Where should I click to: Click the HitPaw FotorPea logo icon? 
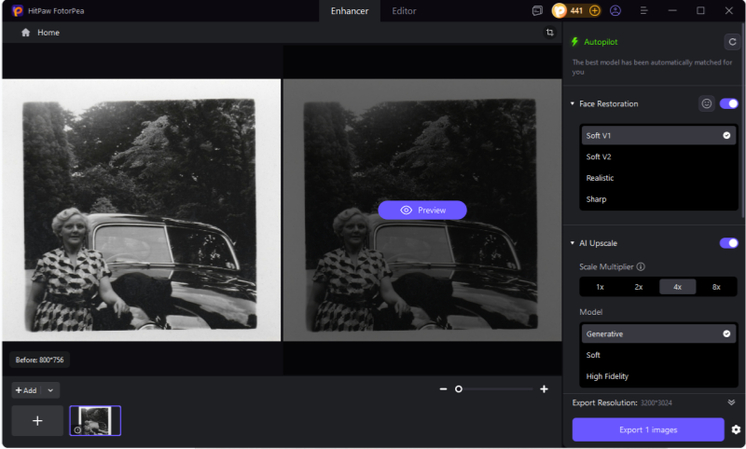coord(18,10)
